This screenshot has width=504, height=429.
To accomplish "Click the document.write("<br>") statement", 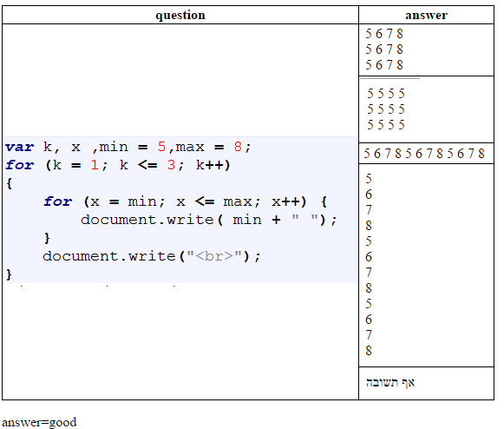I will click(x=152, y=256).
